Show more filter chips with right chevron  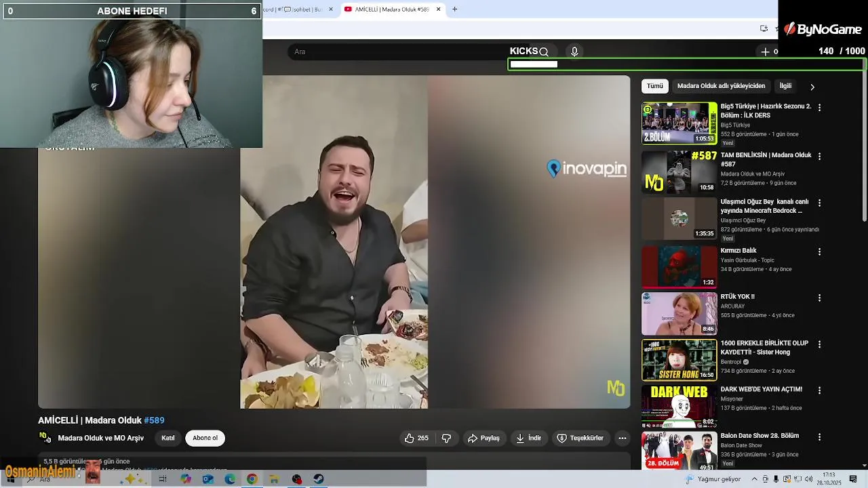click(812, 87)
